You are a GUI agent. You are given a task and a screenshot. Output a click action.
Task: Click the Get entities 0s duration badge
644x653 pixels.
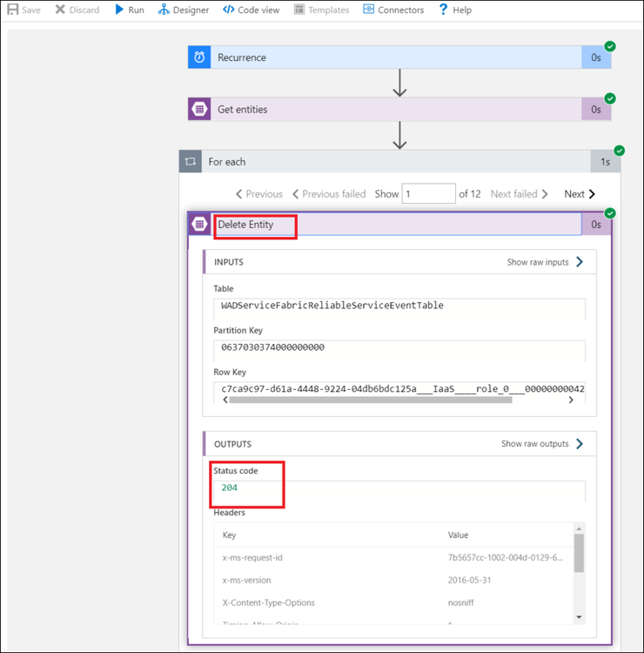pyautogui.click(x=596, y=109)
